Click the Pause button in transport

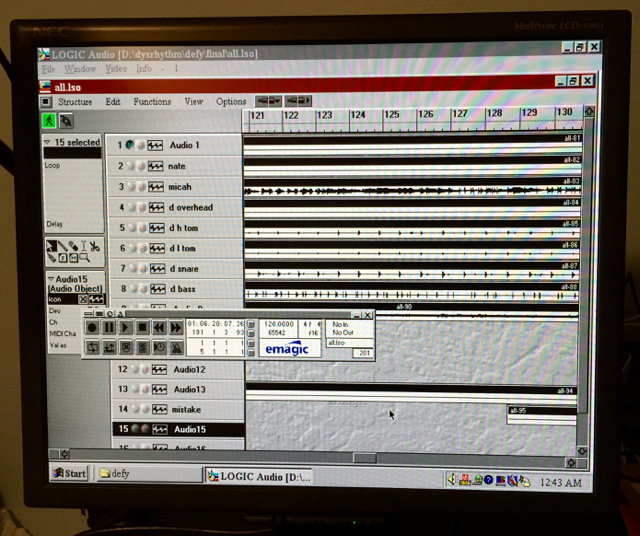point(109,327)
